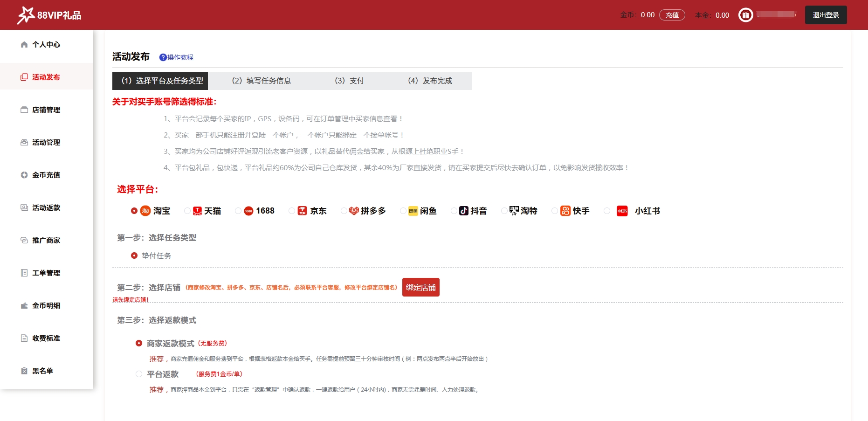Switch to step tab 填写任务信息
The height and width of the screenshot is (421, 868).
point(262,81)
